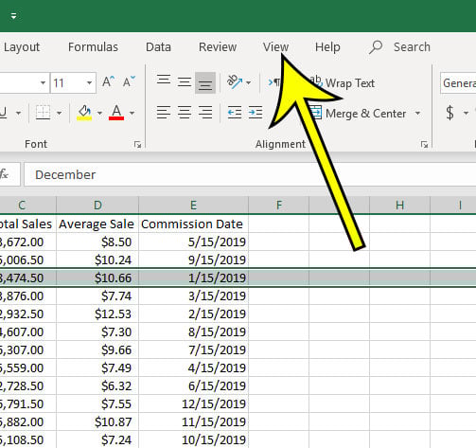476x448 pixels.
Task: Decrease font size with the smaller A icon
Action: 129,82
